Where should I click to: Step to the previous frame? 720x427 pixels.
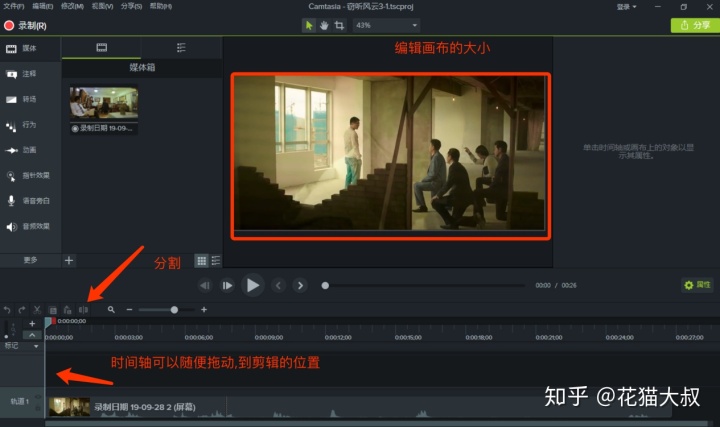205,286
